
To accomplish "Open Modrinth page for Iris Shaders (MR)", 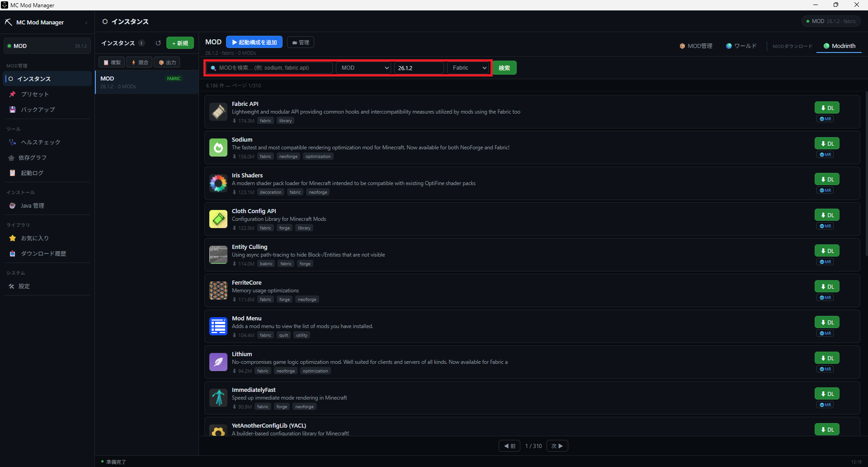I will tap(826, 191).
